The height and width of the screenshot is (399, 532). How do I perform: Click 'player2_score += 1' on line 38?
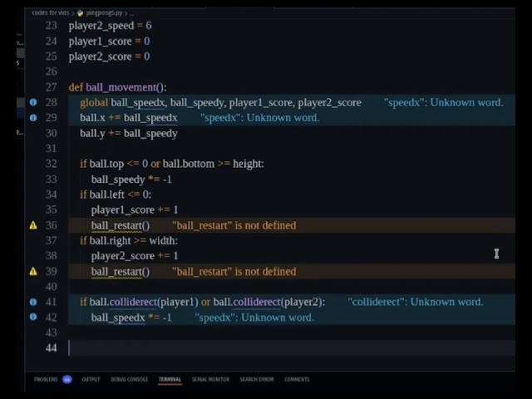tap(135, 256)
